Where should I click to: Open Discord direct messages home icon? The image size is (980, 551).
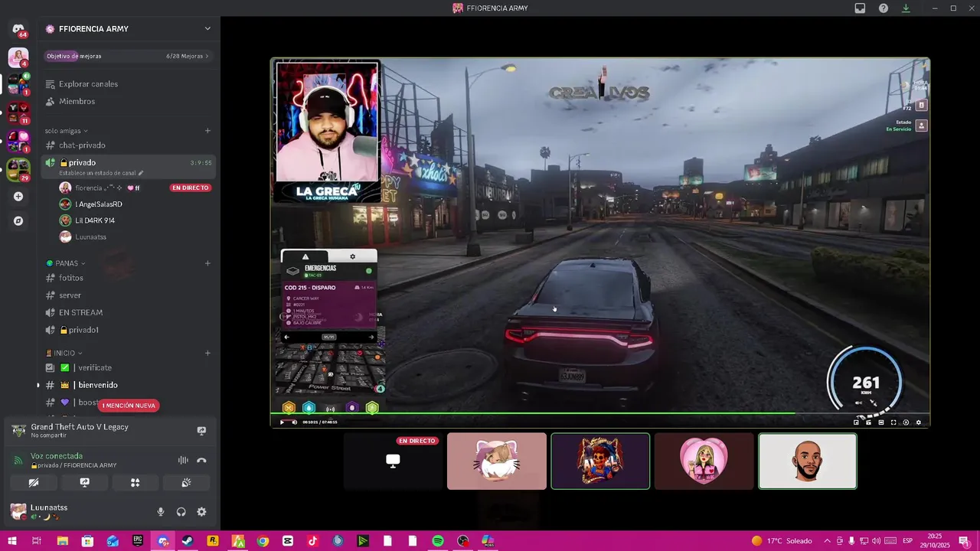[x=18, y=30]
